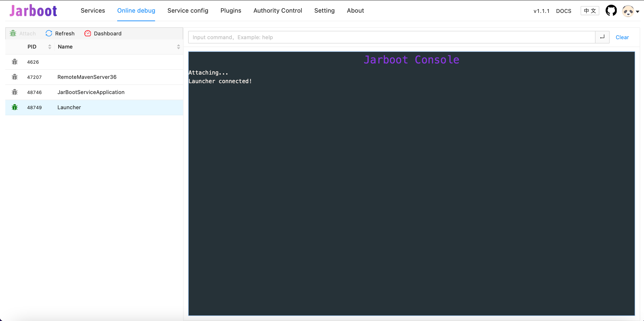Image resolution: width=644 pixels, height=321 pixels.
Task: Select the row with PID 4626
Action: [94, 62]
